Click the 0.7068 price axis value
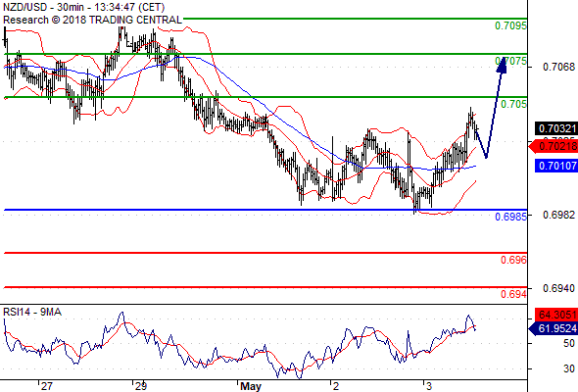 point(558,67)
